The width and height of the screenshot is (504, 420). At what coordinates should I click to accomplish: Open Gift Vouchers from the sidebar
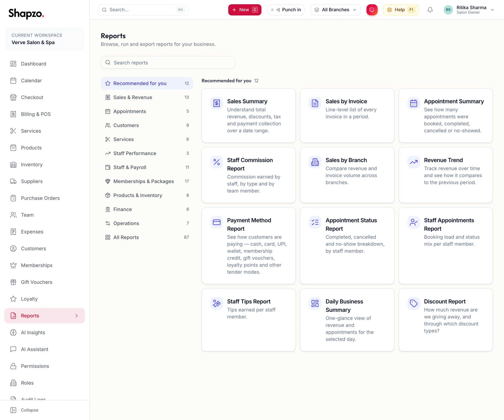[45, 282]
